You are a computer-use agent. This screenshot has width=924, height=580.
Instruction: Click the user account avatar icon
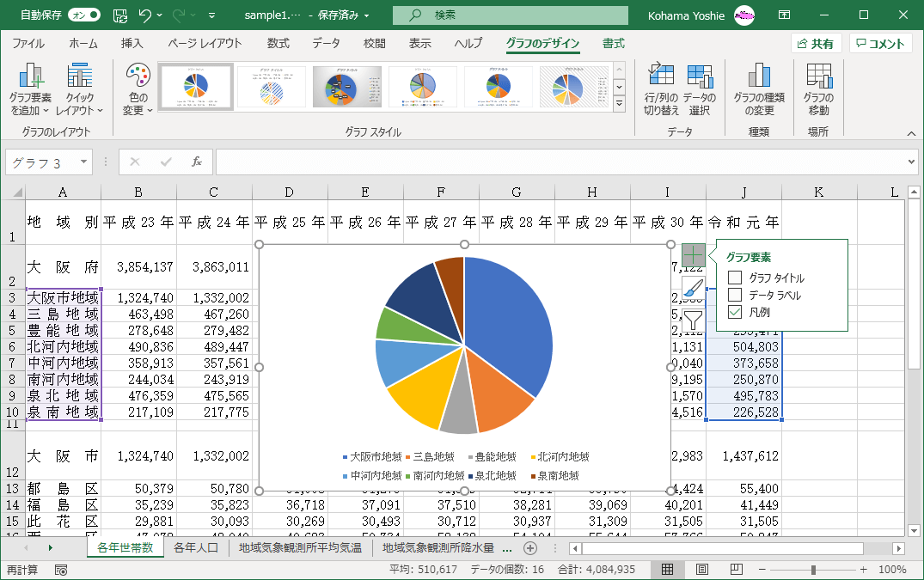(x=744, y=15)
